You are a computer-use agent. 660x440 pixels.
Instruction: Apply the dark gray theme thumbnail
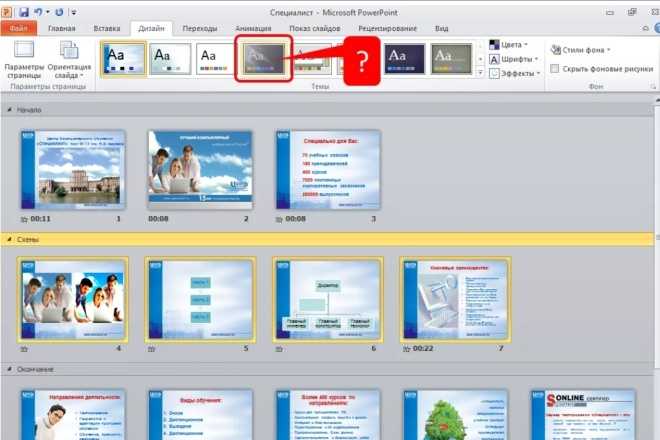coord(263,59)
